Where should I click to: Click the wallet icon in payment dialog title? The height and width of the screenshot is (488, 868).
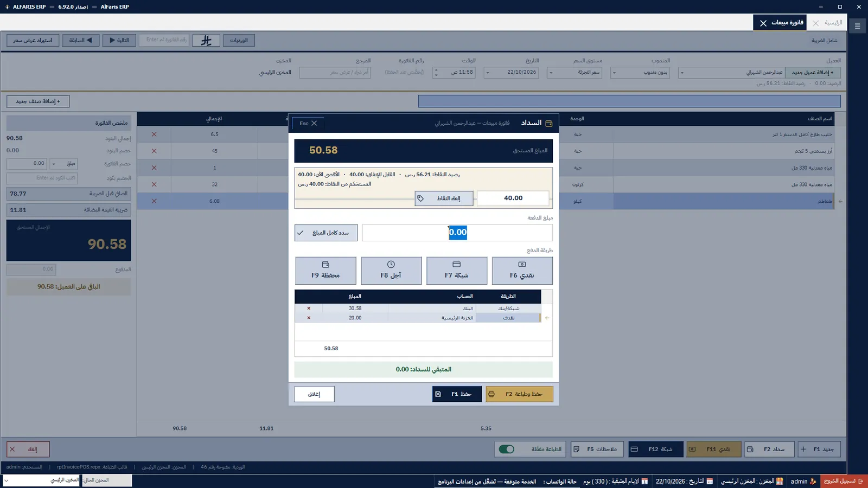[548, 123]
